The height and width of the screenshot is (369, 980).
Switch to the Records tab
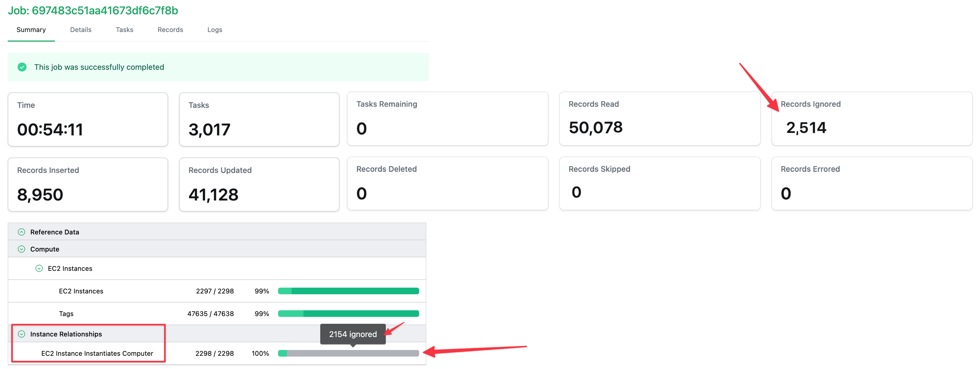point(170,30)
